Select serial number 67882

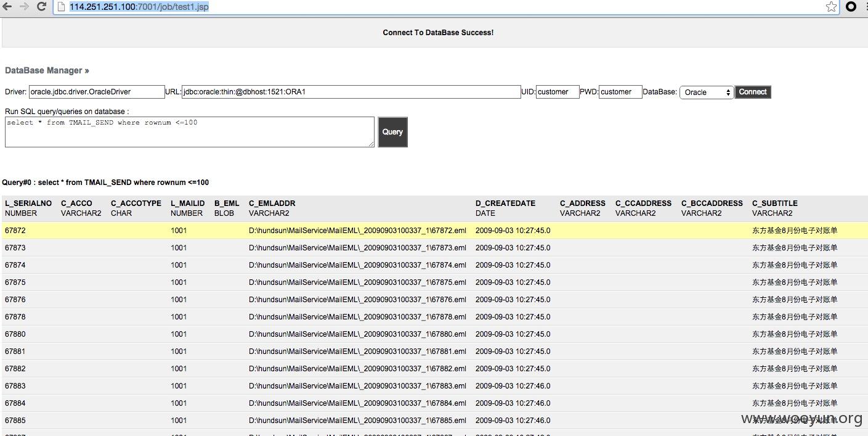click(15, 369)
